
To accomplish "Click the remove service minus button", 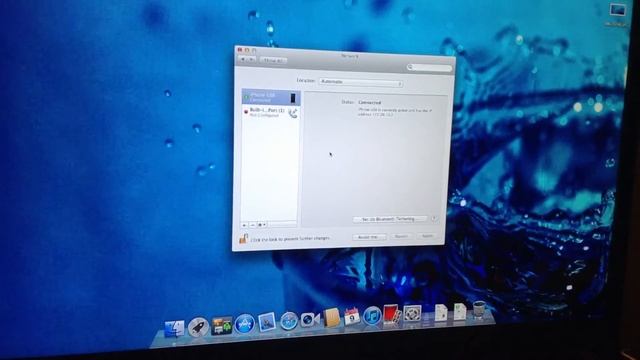I will coord(252,225).
